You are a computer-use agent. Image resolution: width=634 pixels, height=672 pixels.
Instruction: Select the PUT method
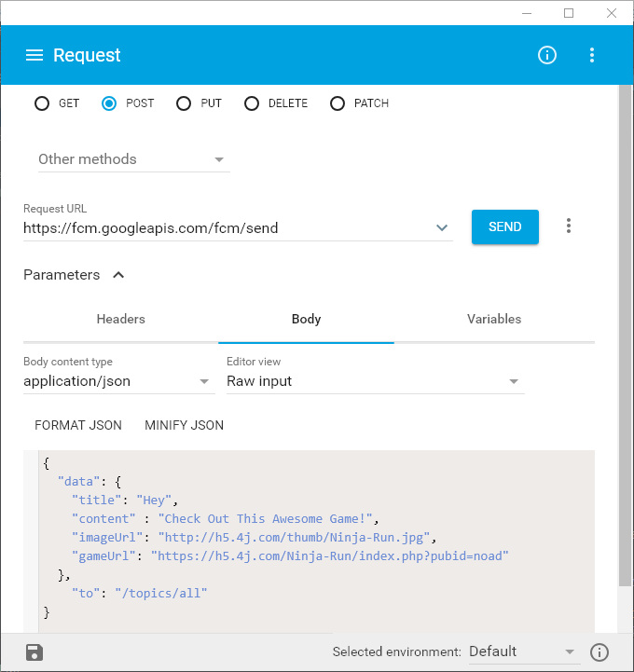coord(184,103)
